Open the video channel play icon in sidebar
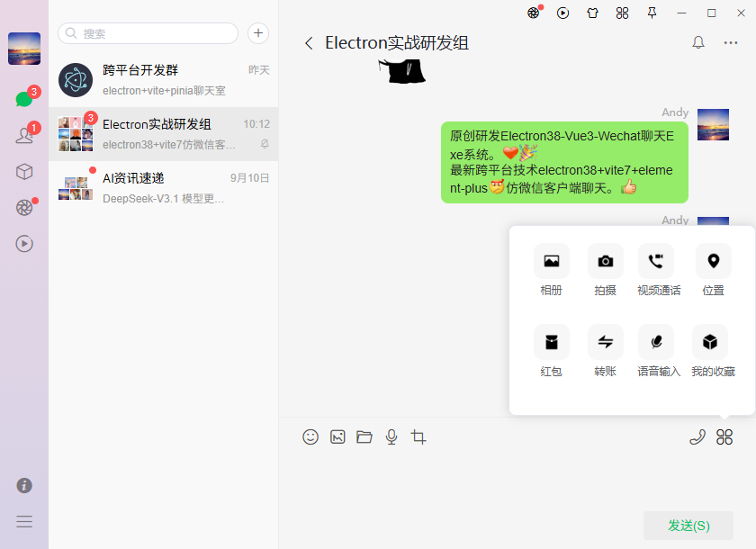This screenshot has height=549, width=756. click(x=24, y=243)
